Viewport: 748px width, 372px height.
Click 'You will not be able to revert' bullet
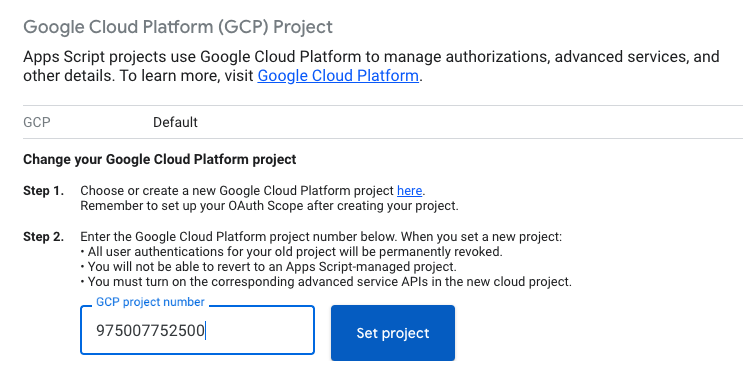click(268, 266)
